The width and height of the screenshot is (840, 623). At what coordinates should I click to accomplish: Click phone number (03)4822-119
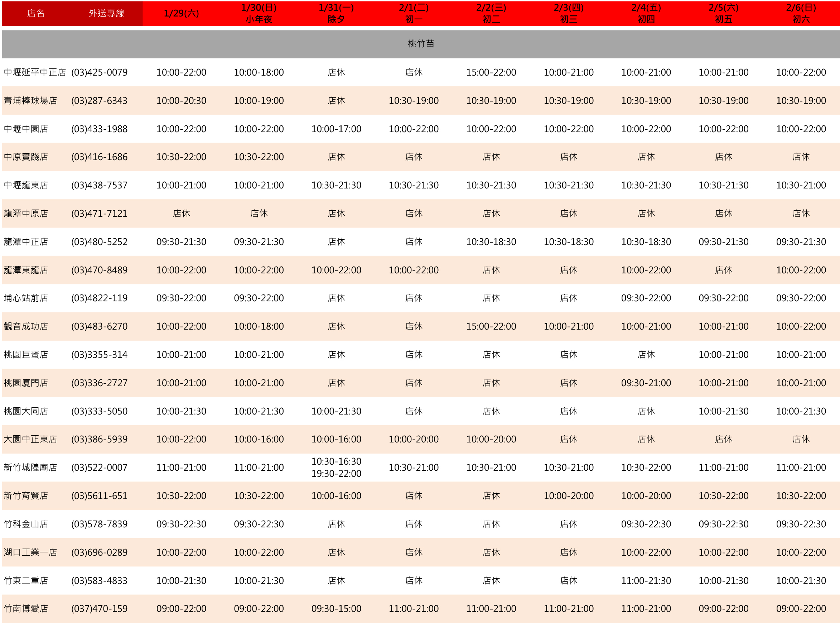coord(100,298)
